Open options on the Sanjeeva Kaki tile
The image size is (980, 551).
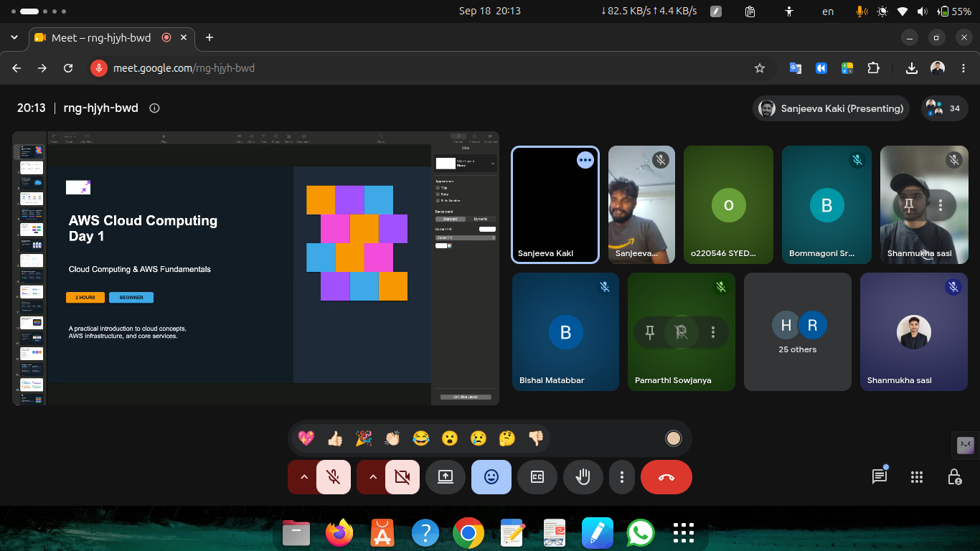(x=585, y=161)
